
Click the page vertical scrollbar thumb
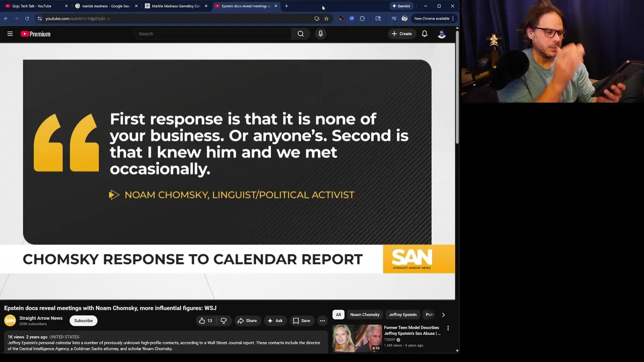click(x=457, y=88)
